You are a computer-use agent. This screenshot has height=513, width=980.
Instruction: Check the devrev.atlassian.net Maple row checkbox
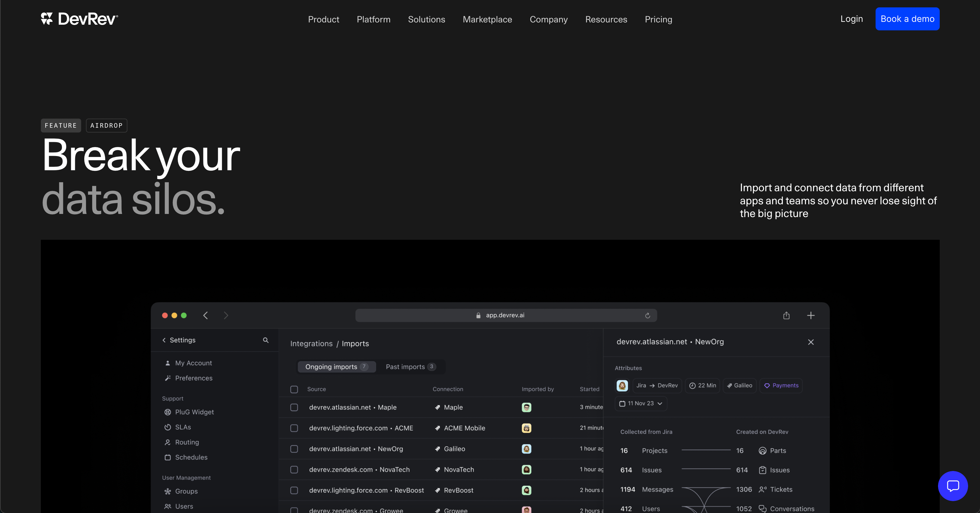tap(294, 407)
